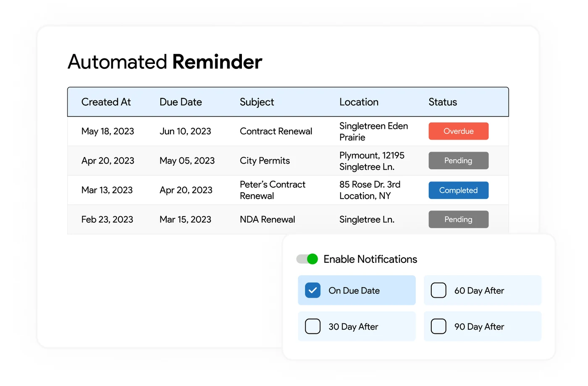Click the Subject column header
Screen dimensions: 588x386
(257, 102)
